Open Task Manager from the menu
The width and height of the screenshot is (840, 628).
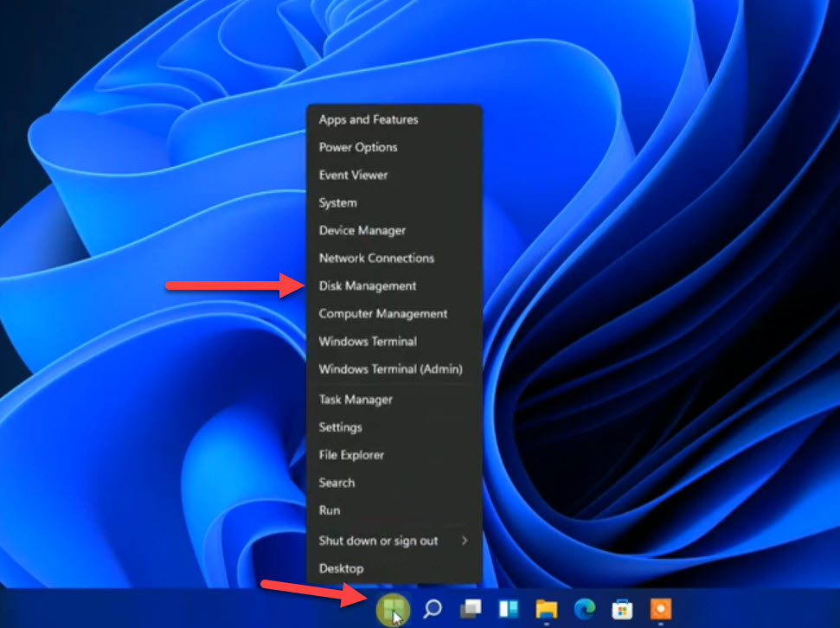pos(356,400)
